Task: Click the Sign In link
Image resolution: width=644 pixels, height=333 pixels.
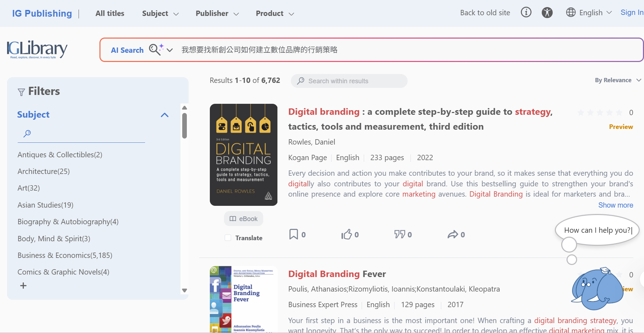Action: [x=632, y=12]
